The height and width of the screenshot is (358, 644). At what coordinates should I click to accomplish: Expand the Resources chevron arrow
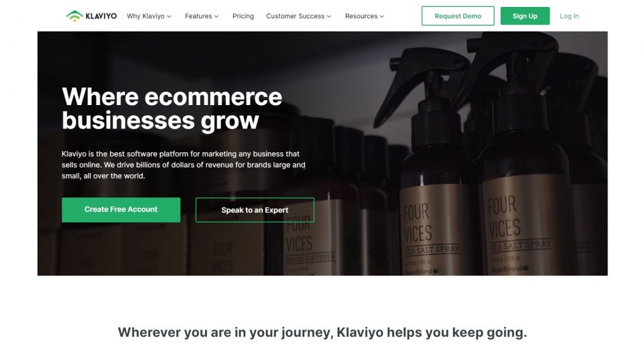[382, 16]
